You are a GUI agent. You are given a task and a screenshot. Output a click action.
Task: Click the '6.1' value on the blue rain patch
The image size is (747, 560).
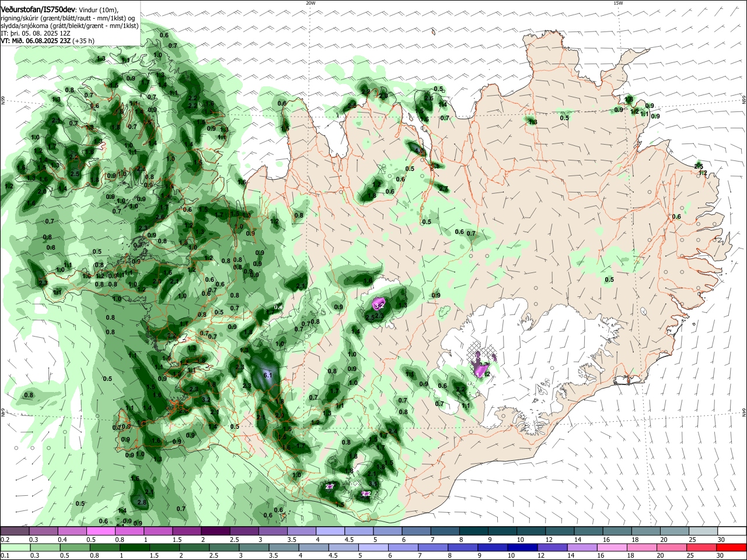click(x=268, y=375)
